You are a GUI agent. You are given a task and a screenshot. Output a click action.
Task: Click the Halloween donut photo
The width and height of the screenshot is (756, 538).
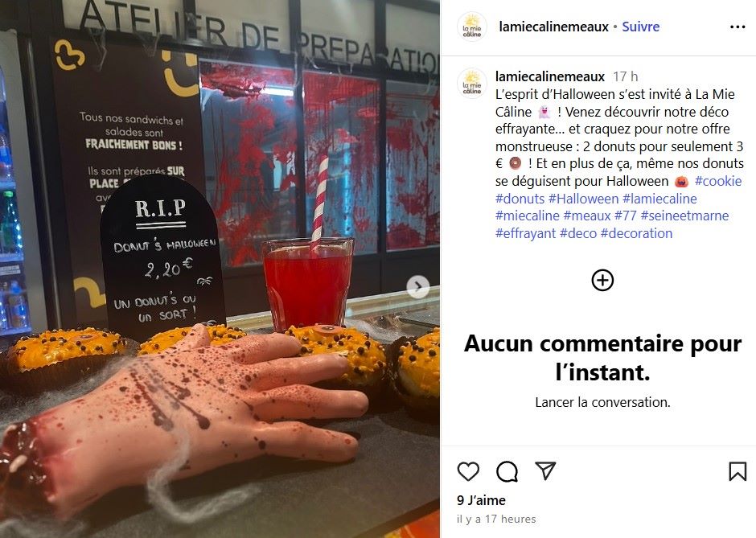tap(220, 269)
